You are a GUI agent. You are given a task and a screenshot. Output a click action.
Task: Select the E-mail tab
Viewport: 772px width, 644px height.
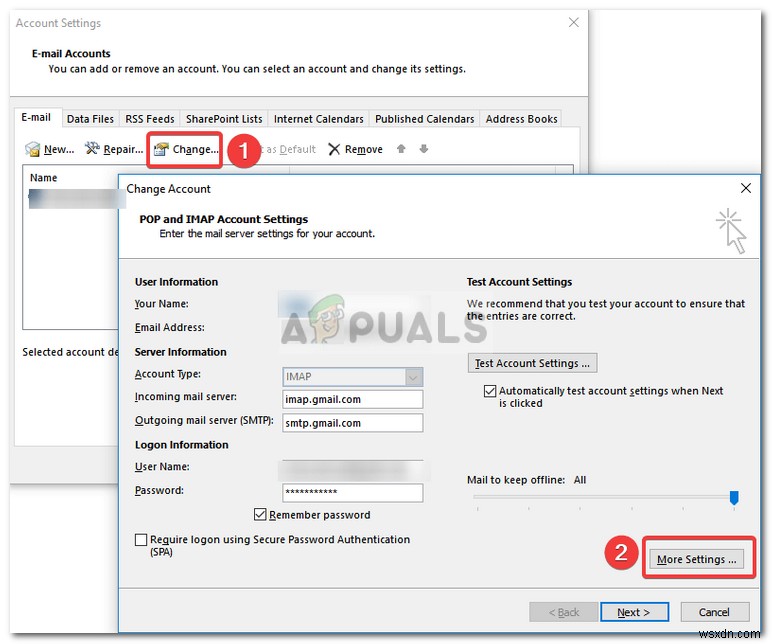click(x=36, y=117)
